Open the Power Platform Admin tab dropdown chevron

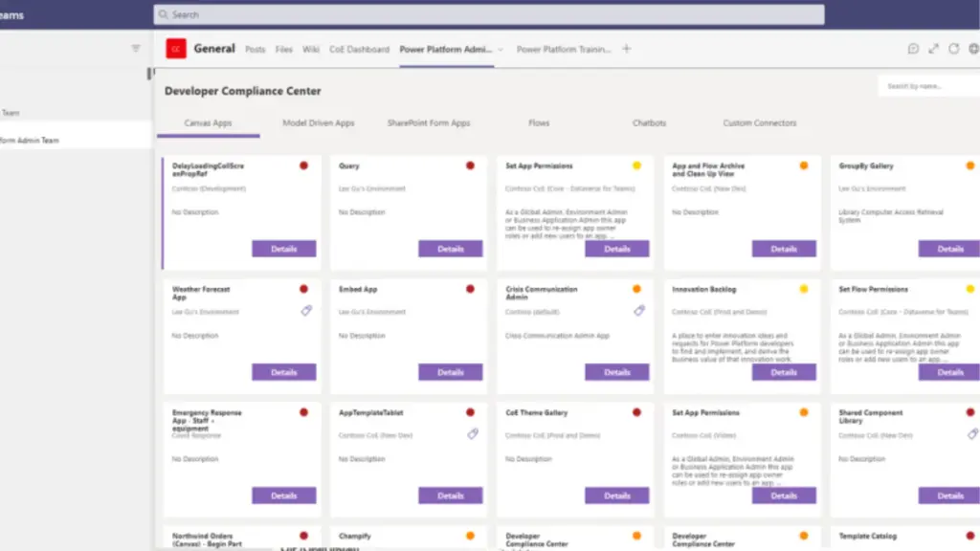point(501,50)
